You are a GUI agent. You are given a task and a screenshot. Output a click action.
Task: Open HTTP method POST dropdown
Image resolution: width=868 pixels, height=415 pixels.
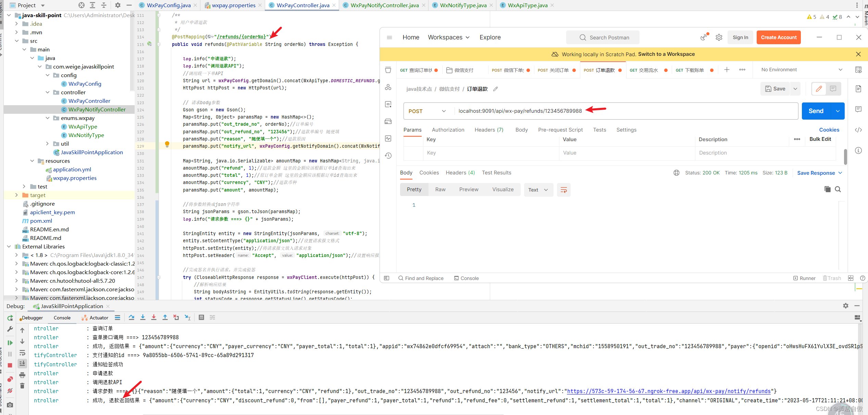(x=427, y=111)
